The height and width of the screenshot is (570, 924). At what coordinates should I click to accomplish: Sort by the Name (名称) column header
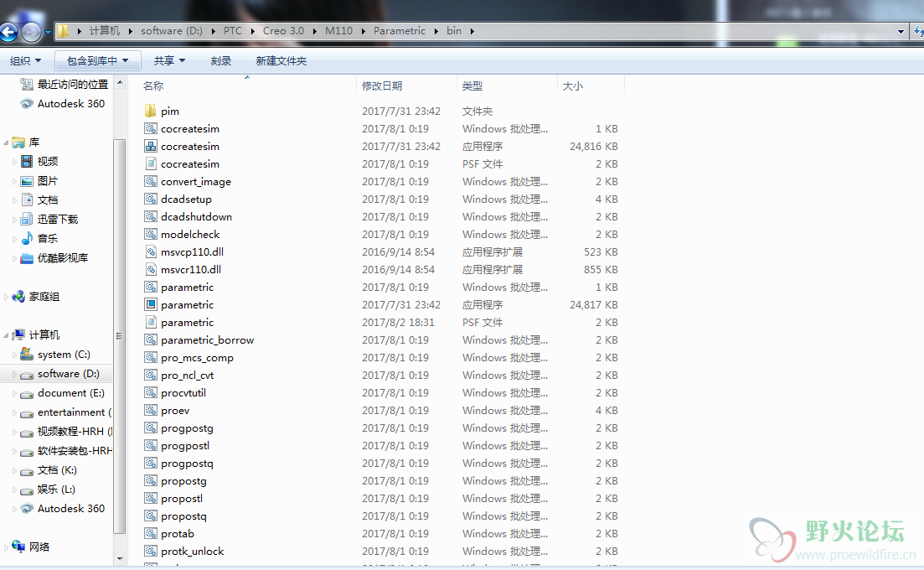tap(247, 86)
